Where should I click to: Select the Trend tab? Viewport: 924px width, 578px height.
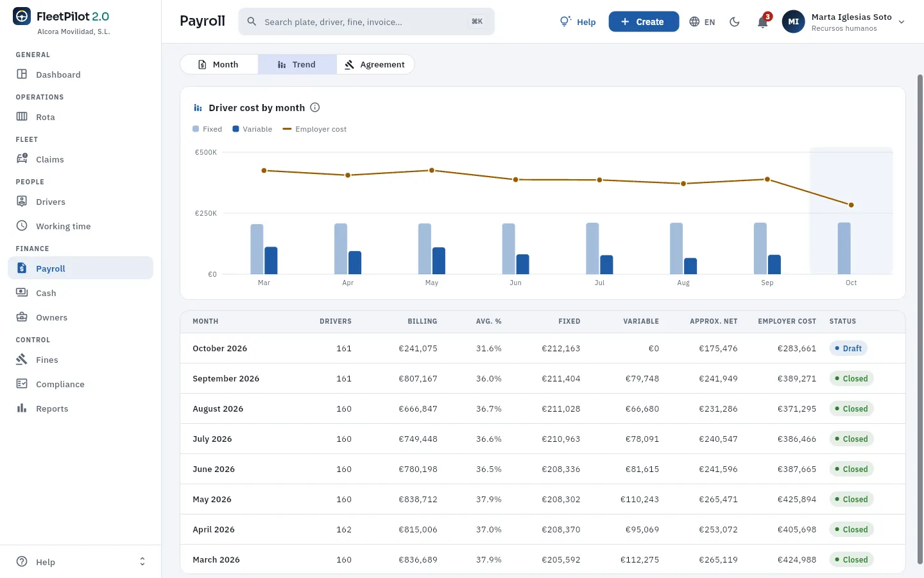coord(297,64)
